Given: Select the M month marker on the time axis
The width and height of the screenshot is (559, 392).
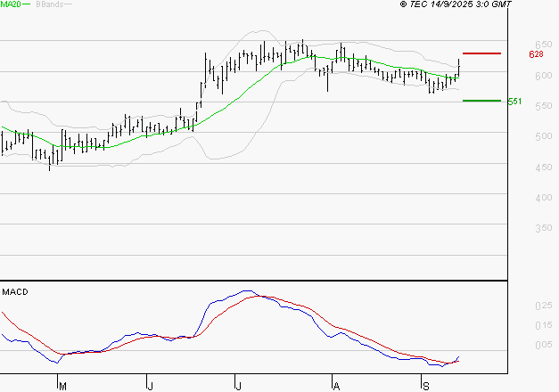Looking at the screenshot, I should pos(62,386).
